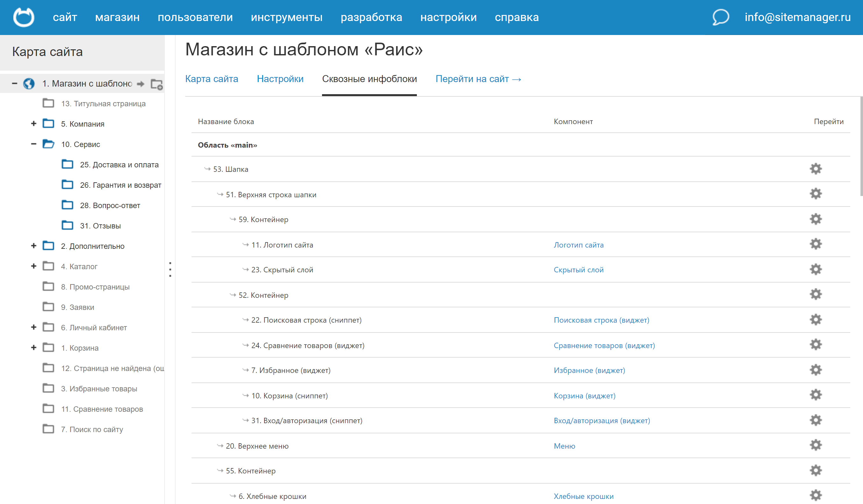
Task: Open the Карта сайта tab
Action: tap(211, 79)
